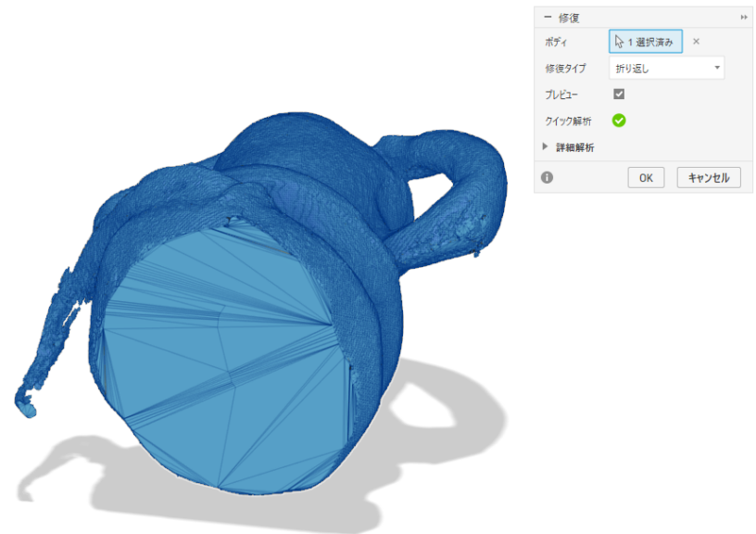
Task: Click the info icon at the dialog bottom
Action: [547, 177]
